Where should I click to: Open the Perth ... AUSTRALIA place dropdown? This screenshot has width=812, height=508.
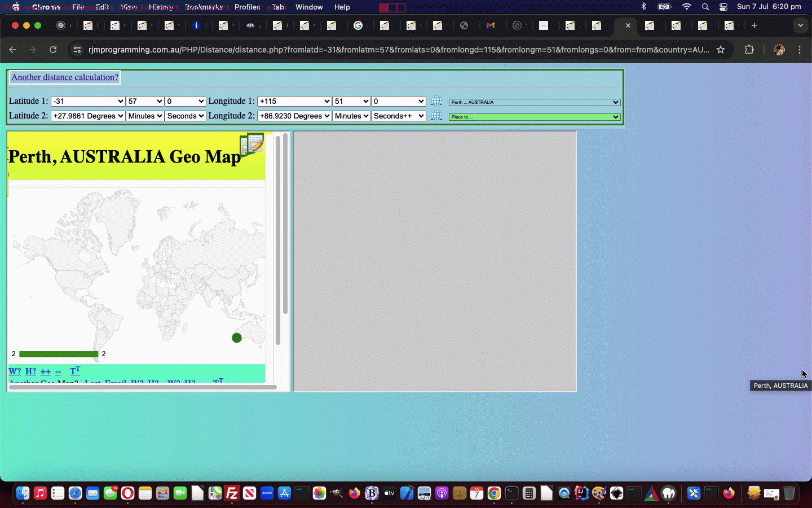click(x=535, y=102)
